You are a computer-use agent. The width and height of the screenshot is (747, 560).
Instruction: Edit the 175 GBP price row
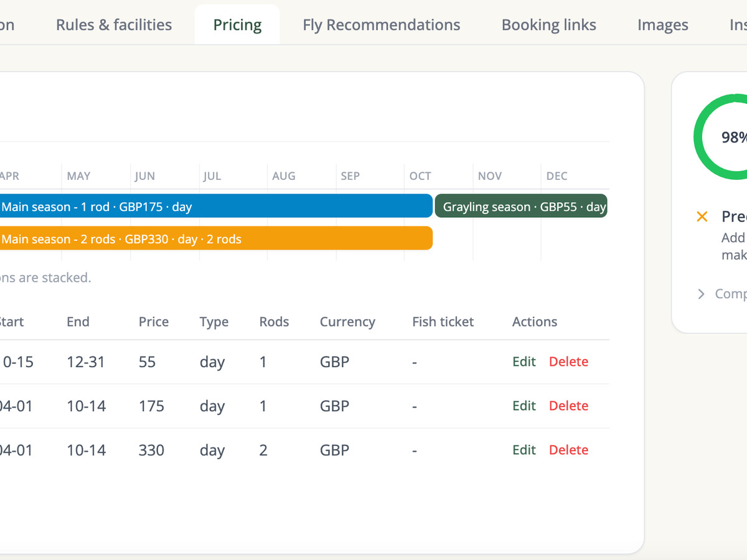[x=524, y=406]
